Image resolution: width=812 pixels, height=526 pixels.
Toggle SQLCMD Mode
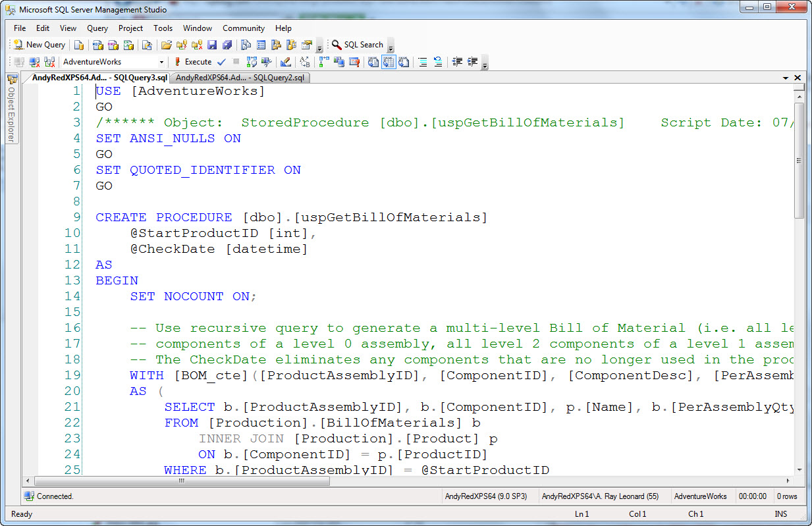pos(354,62)
